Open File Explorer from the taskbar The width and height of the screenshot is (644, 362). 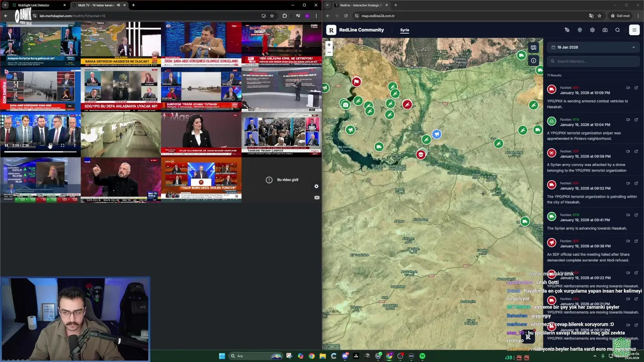[x=323, y=356]
